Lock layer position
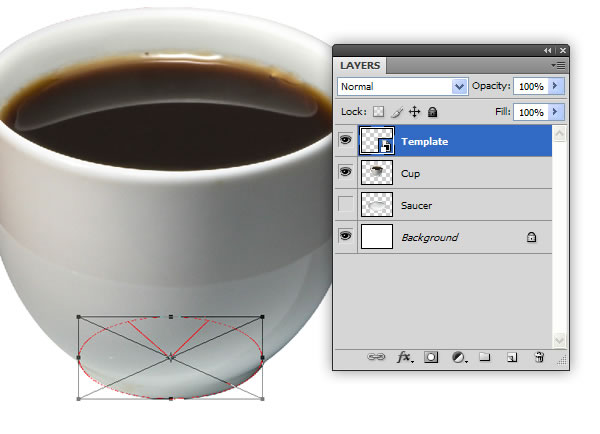The width and height of the screenshot is (600, 434). [414, 112]
